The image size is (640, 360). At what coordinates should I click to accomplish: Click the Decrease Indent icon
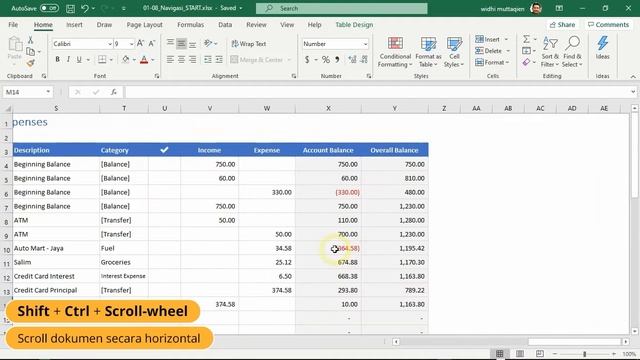coord(208,60)
